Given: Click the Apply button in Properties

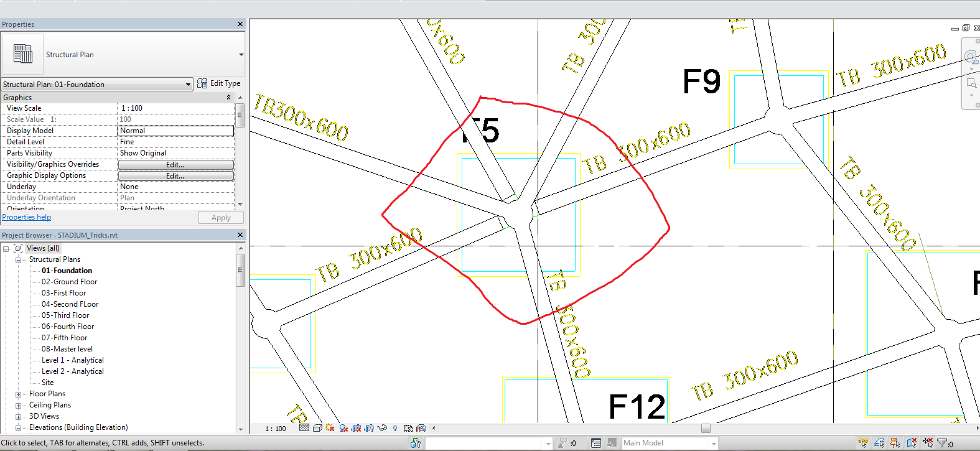Looking at the screenshot, I should [221, 218].
